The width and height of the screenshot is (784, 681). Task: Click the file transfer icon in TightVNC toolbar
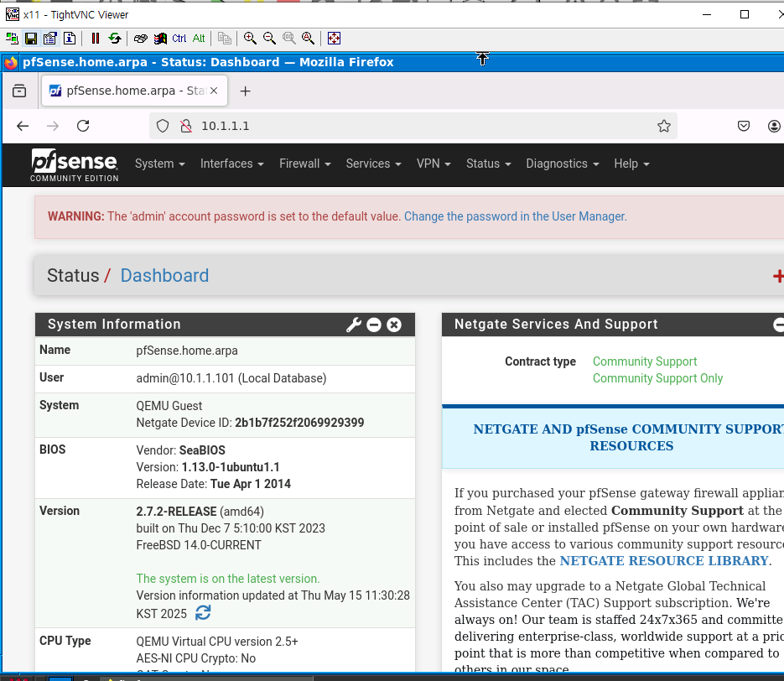(x=225, y=38)
